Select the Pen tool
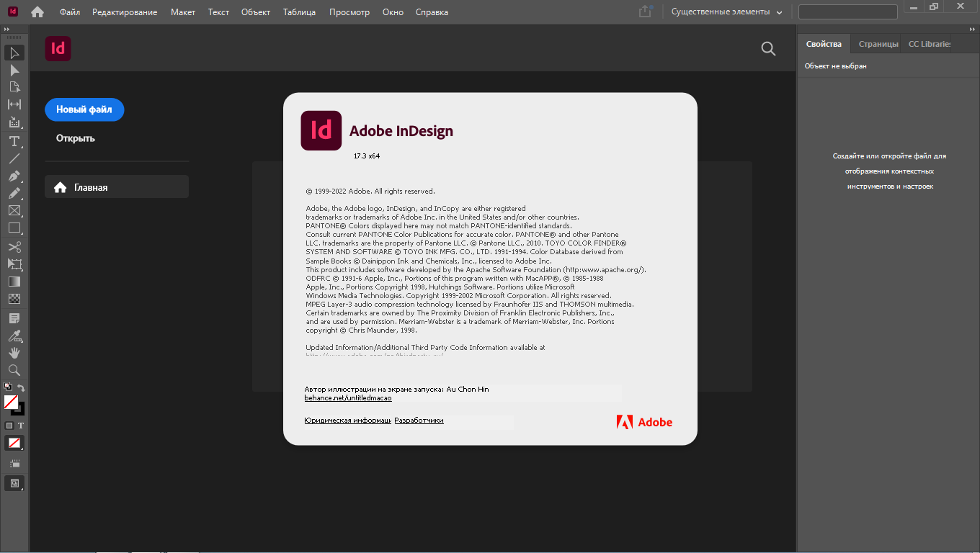980x553 pixels. tap(14, 176)
